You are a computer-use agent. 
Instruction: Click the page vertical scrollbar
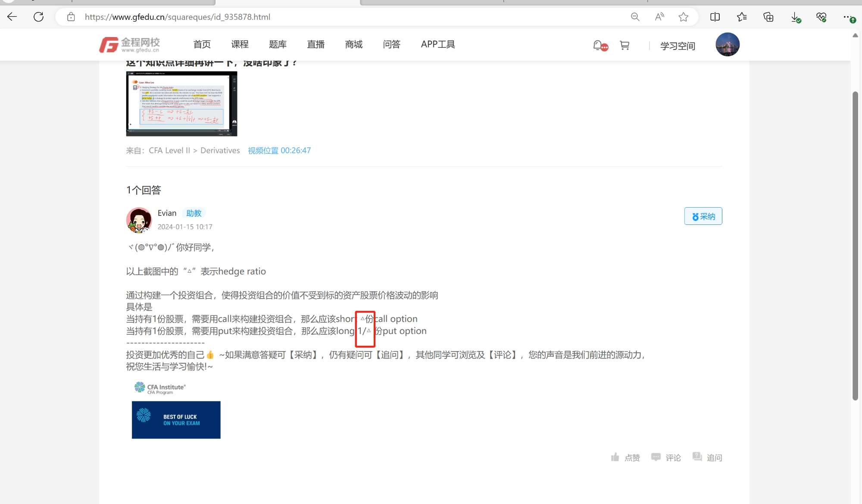tap(855, 246)
